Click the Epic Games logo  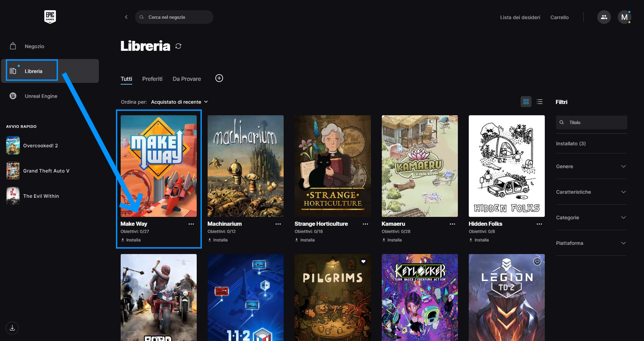[50, 17]
